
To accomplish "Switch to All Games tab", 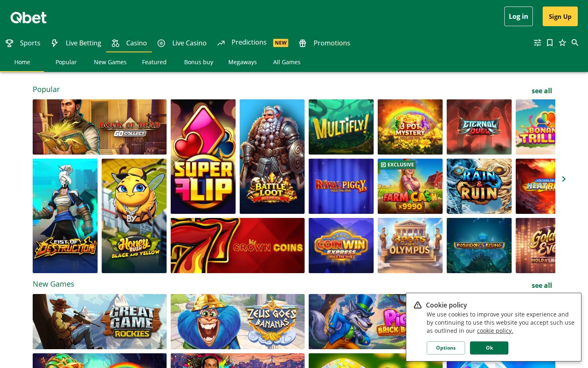I will tap(287, 62).
